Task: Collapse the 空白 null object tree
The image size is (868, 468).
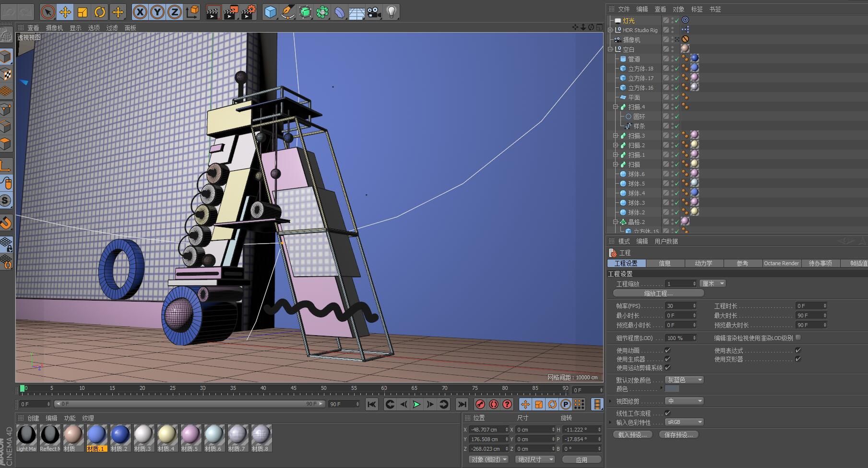Action: 610,49
